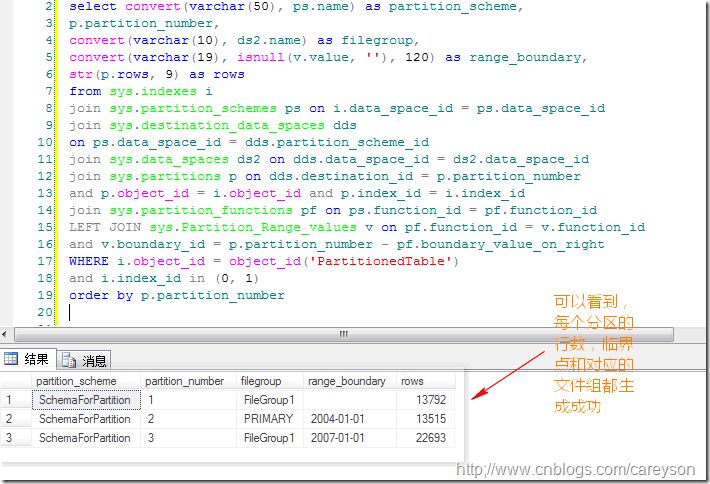710x484 pixels.
Task: Click the empty range_boundary cell in row 1
Action: click(x=350, y=400)
